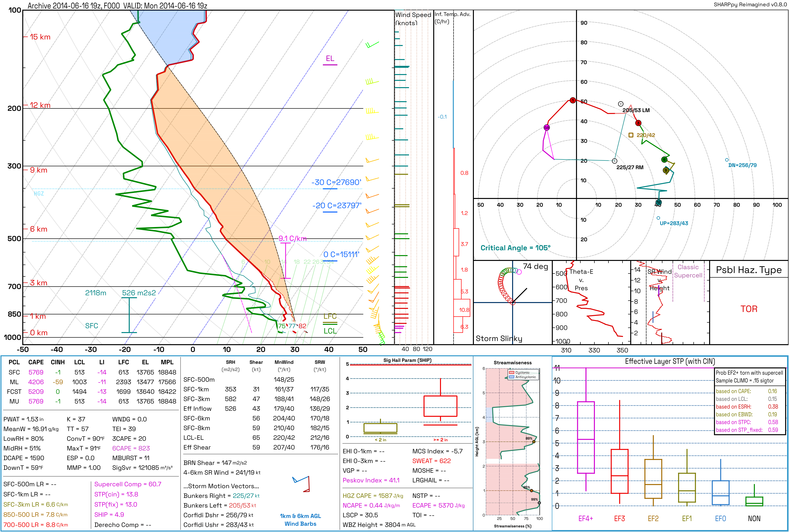Click the TOR hazard type text
Screen dimensions: 789x532
point(749,309)
